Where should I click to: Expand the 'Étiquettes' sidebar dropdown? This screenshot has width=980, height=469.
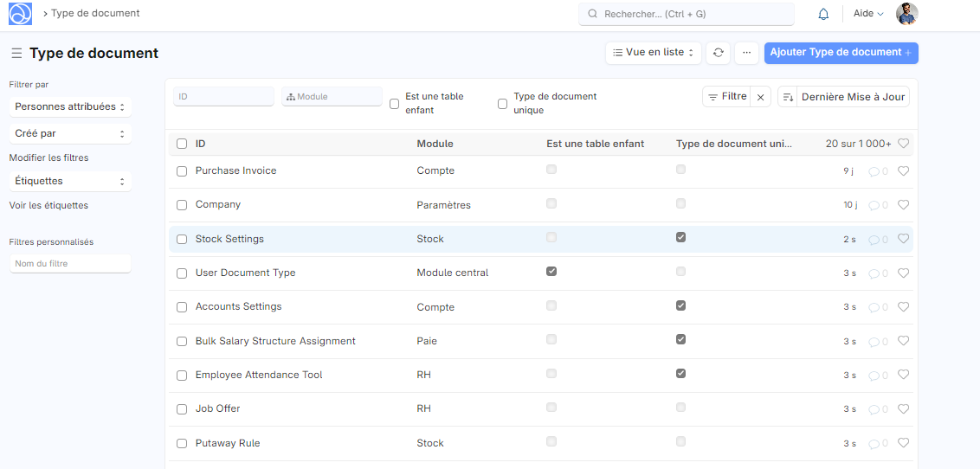[70, 182]
